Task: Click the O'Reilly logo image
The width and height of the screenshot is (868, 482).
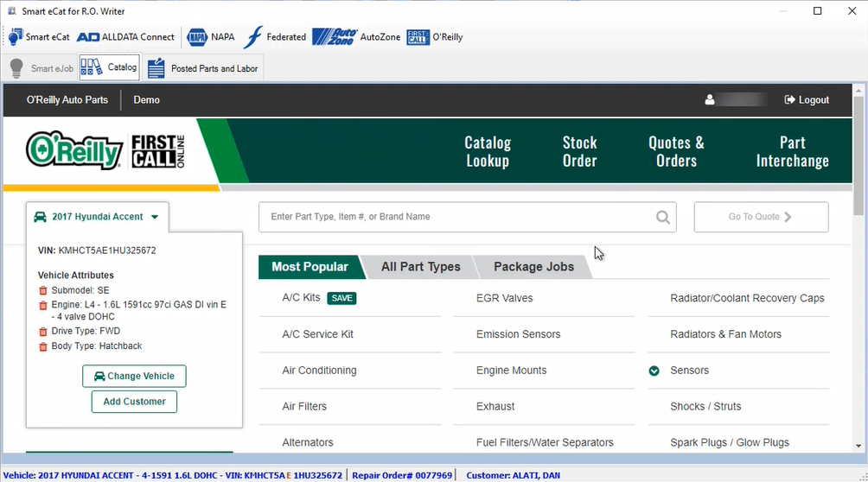Action: coord(73,150)
